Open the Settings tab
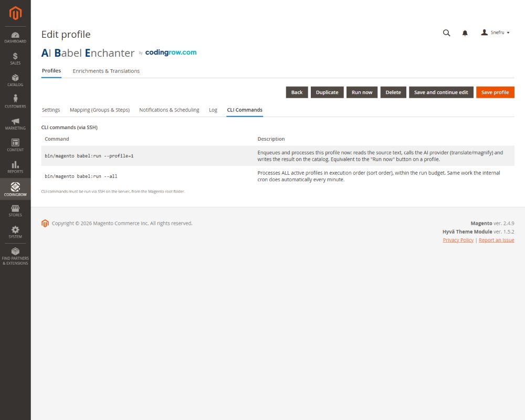The image size is (525, 420). 51,110
